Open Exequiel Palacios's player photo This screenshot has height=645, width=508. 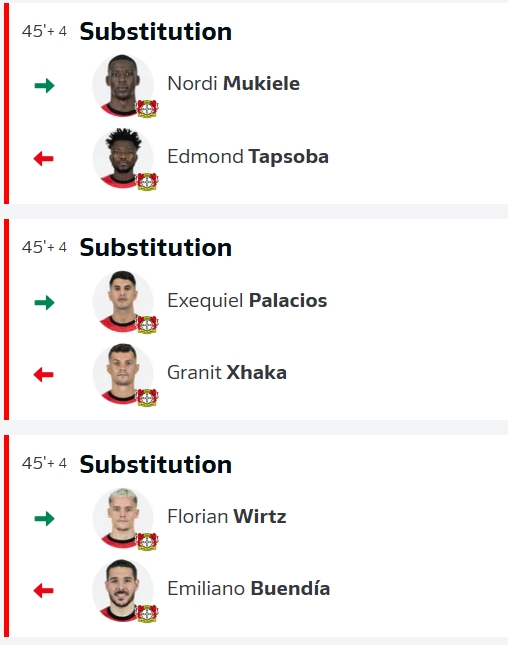[x=123, y=301]
